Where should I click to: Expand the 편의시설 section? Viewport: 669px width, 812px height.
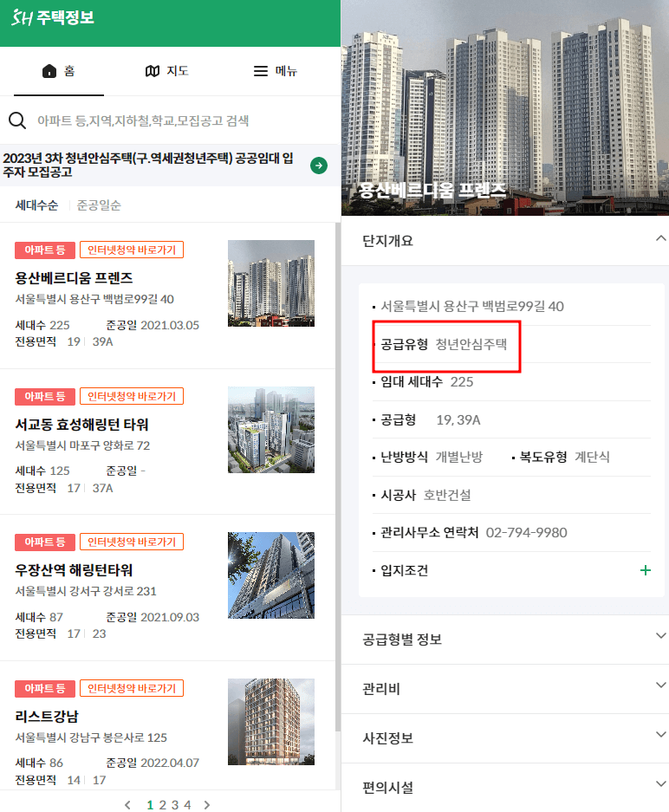pos(505,787)
